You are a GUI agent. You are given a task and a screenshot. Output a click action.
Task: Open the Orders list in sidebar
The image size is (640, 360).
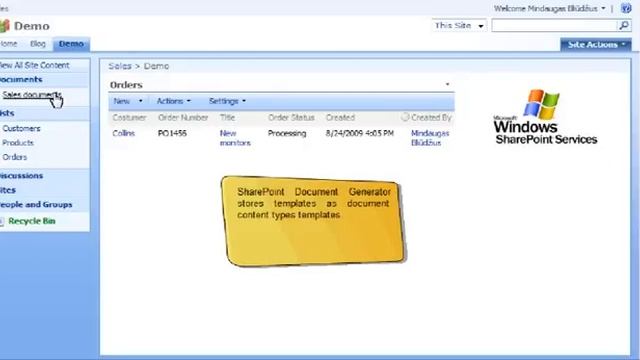coord(15,157)
